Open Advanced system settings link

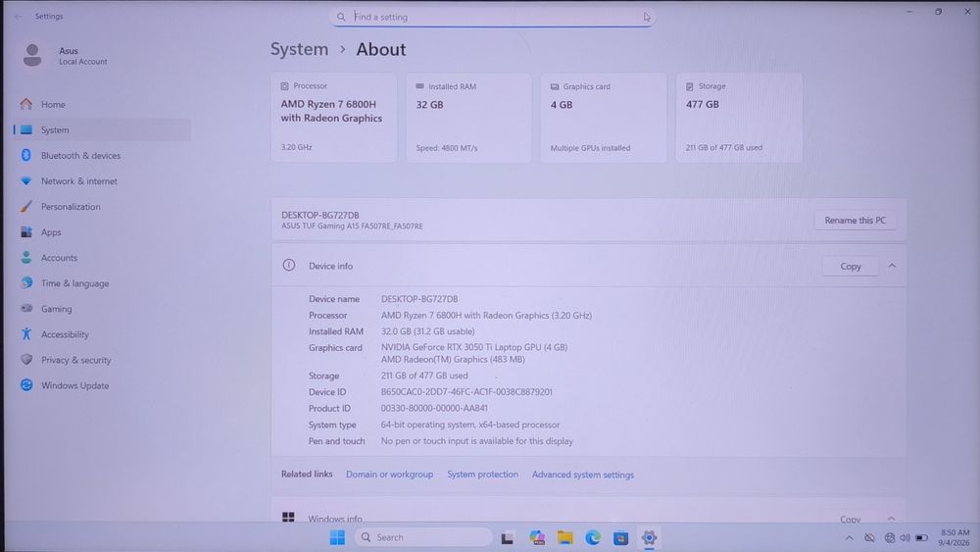point(582,476)
